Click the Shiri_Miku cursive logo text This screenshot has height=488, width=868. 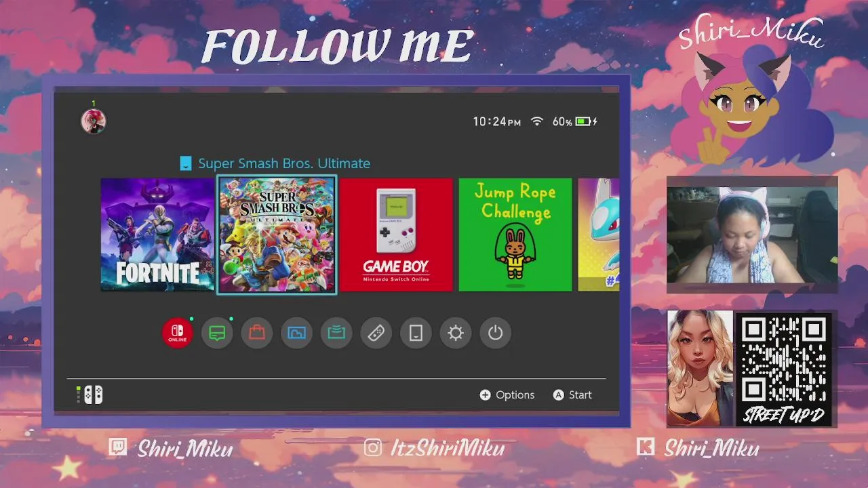(751, 32)
